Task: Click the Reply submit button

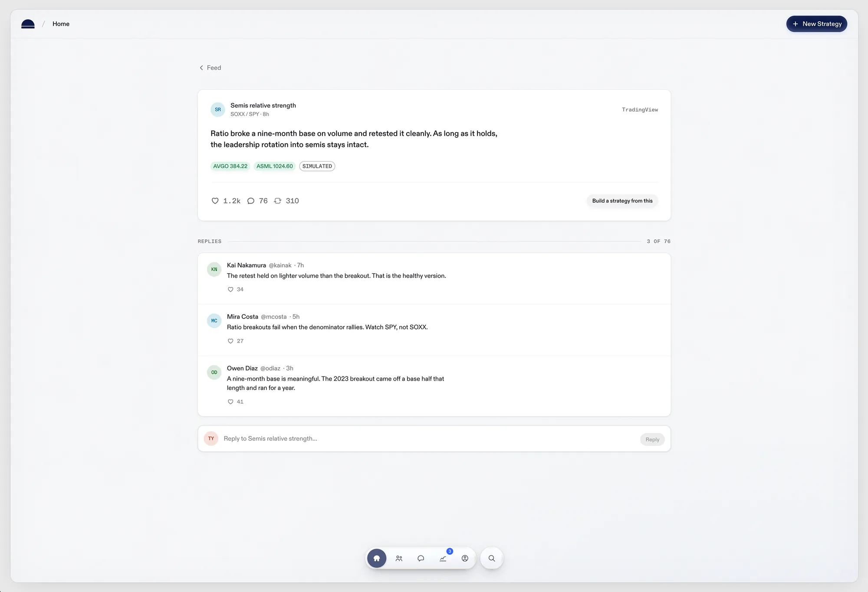Action: (x=652, y=439)
